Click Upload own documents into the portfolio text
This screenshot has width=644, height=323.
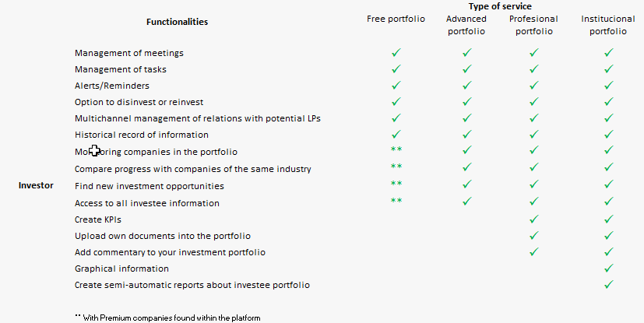point(162,235)
